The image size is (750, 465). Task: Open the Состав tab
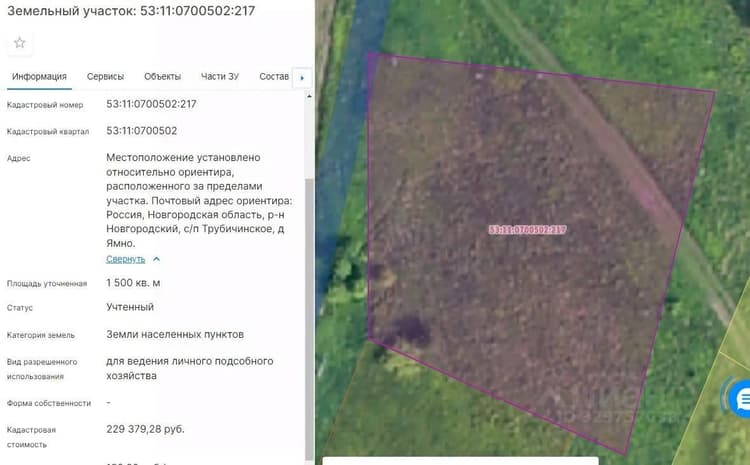274,77
